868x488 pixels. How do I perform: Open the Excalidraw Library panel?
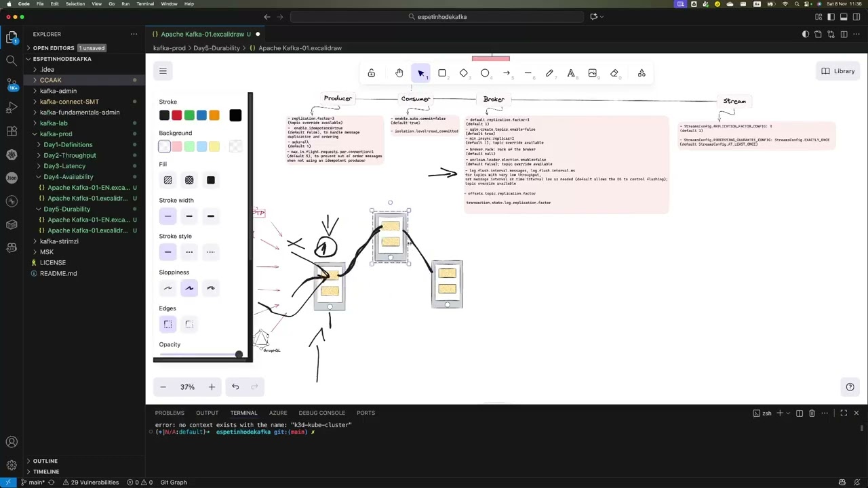coord(838,71)
